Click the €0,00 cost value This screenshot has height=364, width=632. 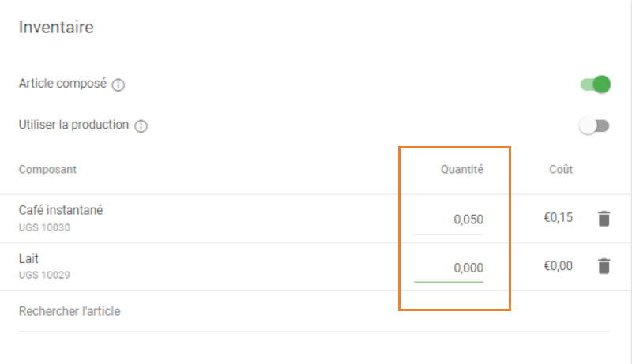pyautogui.click(x=558, y=266)
